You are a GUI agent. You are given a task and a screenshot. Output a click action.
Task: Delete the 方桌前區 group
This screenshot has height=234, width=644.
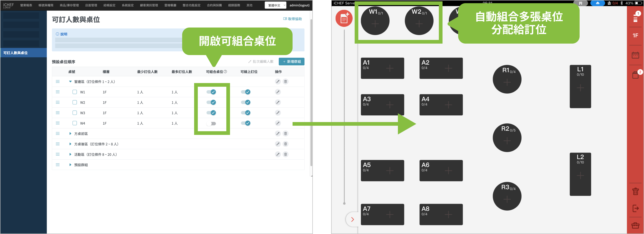click(x=285, y=134)
